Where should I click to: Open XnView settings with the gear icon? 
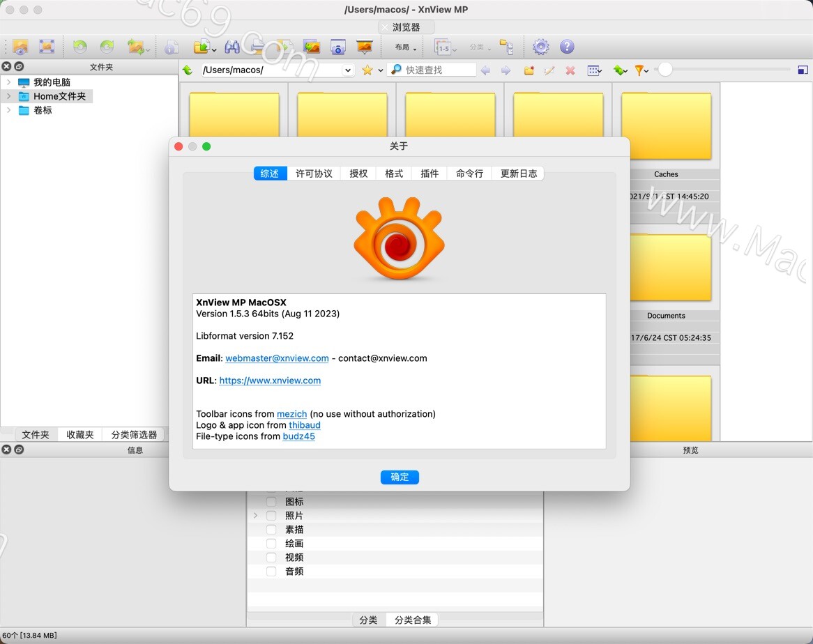click(x=541, y=47)
